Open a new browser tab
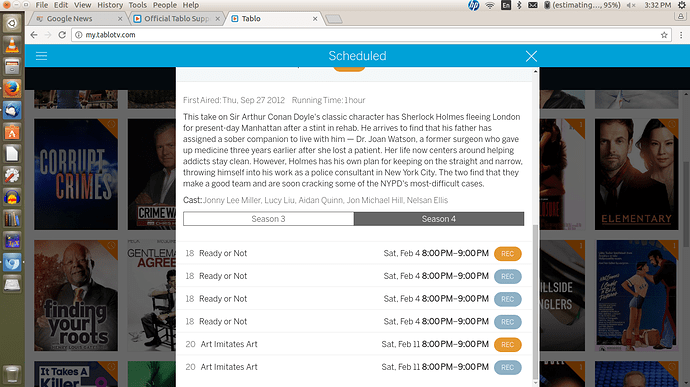 point(334,19)
